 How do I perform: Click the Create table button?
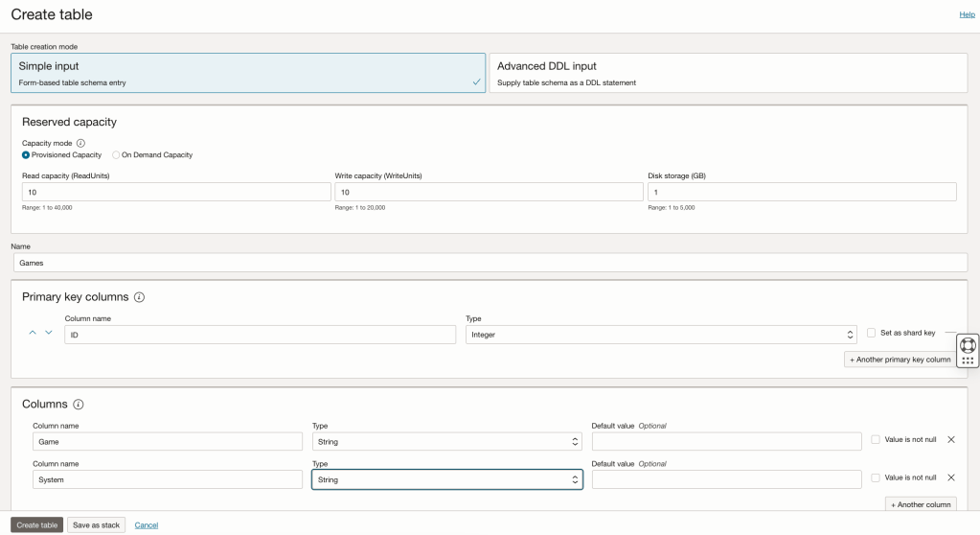tap(36, 524)
